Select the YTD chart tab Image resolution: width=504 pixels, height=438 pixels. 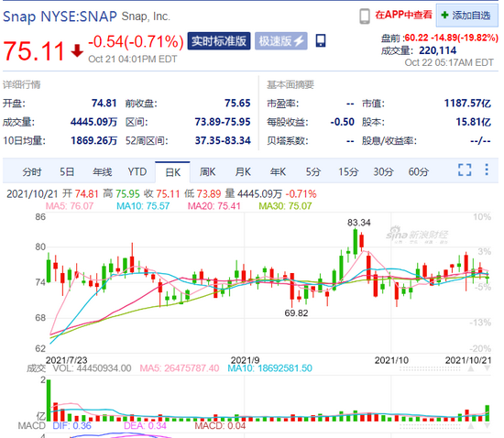pos(137,172)
